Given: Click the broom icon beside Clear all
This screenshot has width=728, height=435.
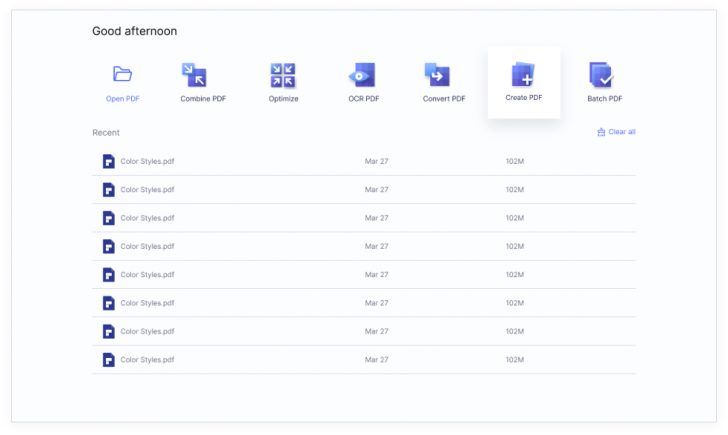Looking at the screenshot, I should coord(601,132).
